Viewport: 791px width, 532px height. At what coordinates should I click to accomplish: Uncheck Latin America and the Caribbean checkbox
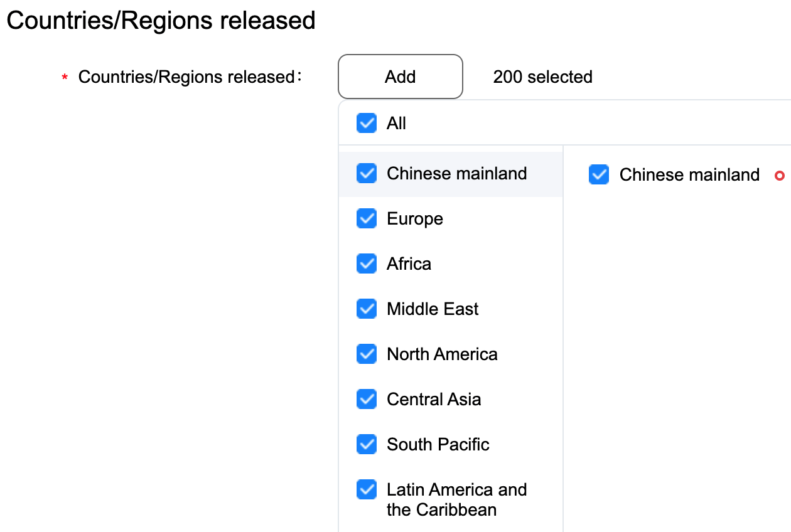pos(367,489)
